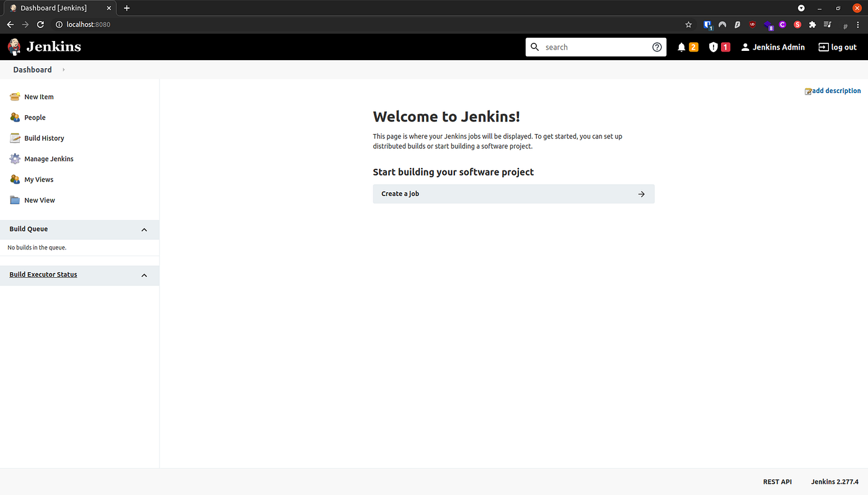Screen dimensions: 868x495
Task: Click the Manage Jenkins gear icon
Action: (14, 159)
